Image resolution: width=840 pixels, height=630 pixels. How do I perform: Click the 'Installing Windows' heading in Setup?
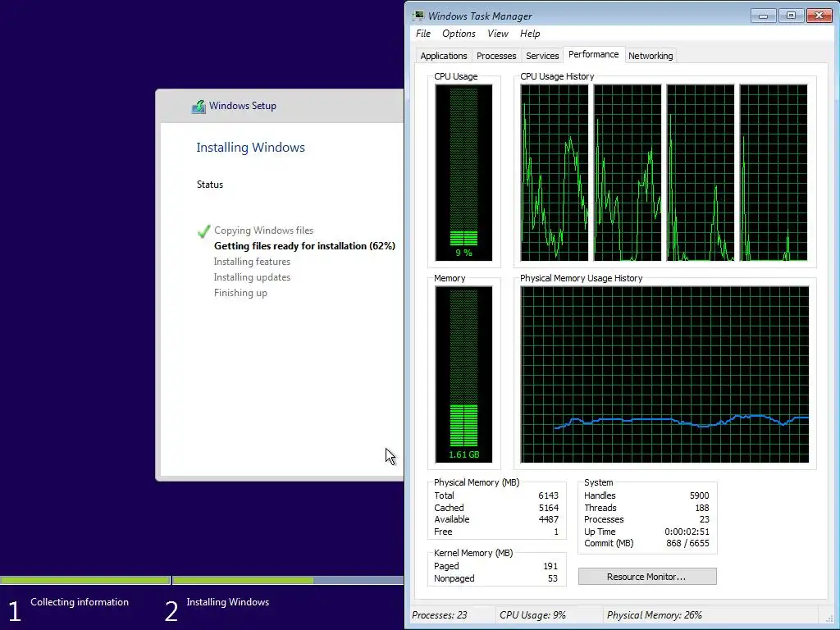(x=250, y=148)
